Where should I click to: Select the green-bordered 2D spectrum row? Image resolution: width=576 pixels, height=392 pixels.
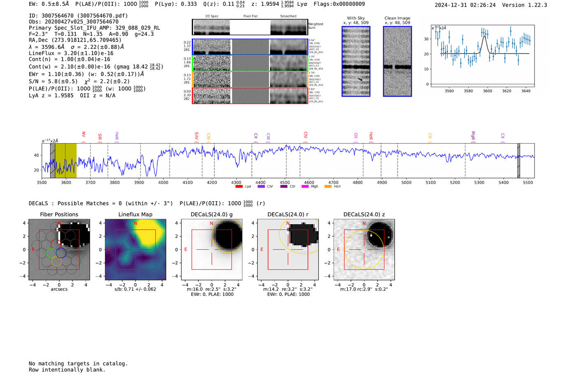(250, 63)
